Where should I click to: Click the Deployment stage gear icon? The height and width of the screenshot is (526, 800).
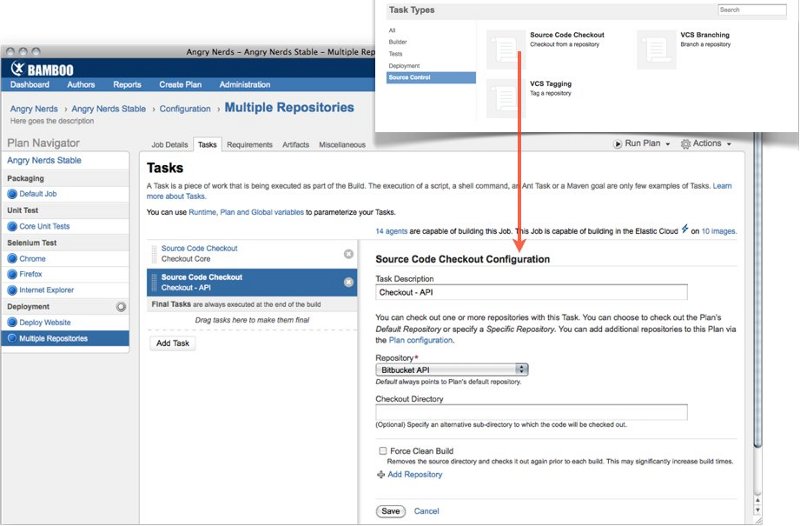121,307
